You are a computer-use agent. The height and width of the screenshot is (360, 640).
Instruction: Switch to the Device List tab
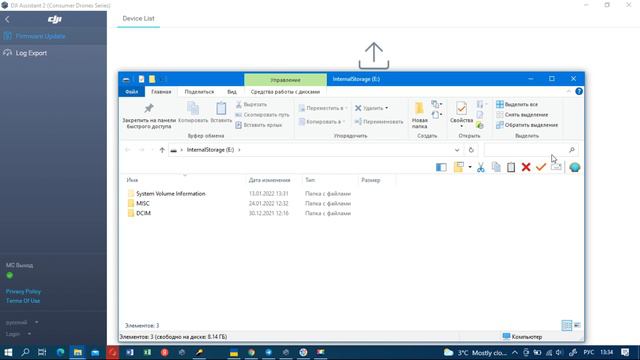(138, 18)
